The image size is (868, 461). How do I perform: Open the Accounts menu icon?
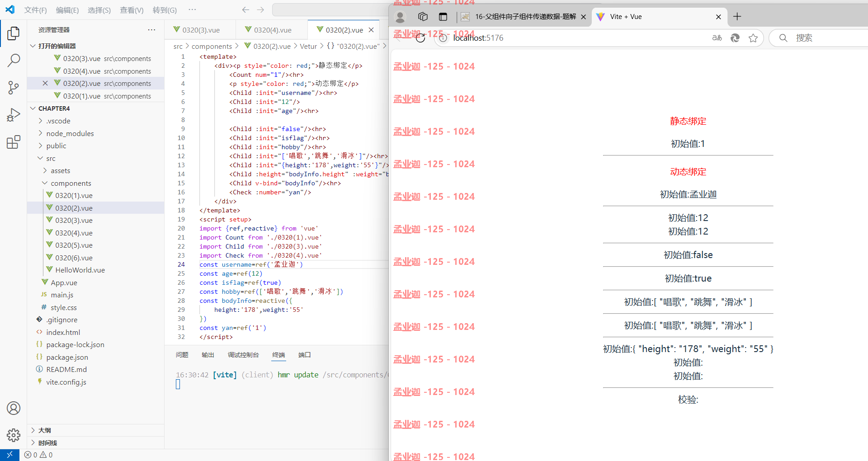14,408
